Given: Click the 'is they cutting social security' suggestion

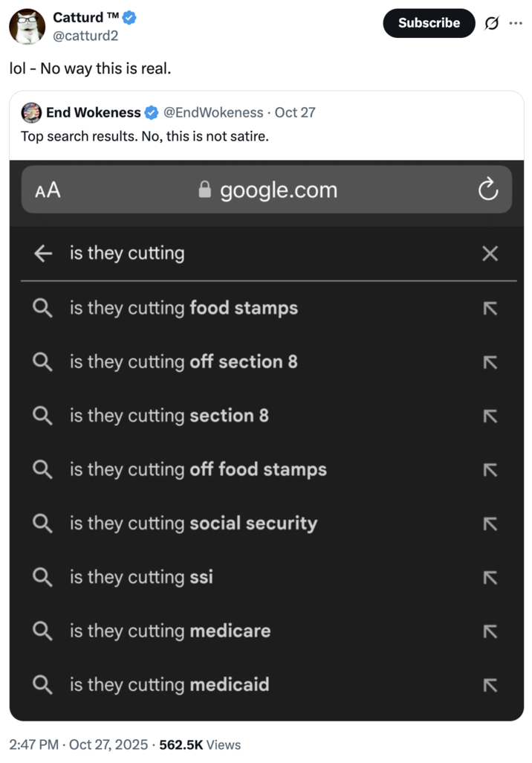Looking at the screenshot, I should tap(193, 524).
